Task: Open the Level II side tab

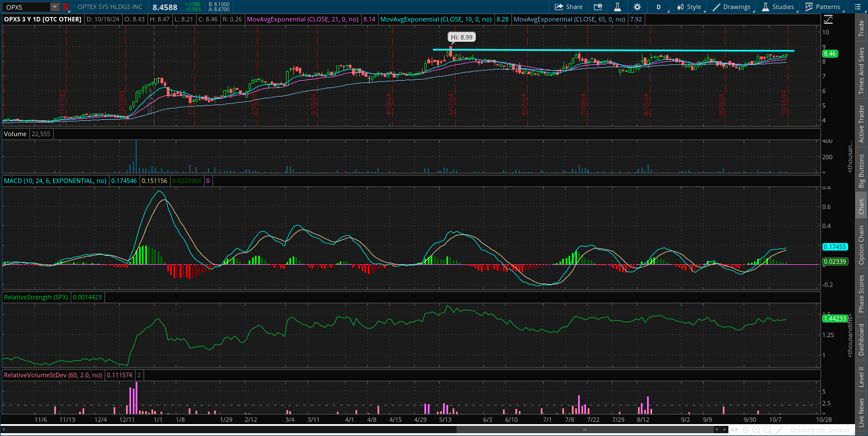Action: point(861,377)
